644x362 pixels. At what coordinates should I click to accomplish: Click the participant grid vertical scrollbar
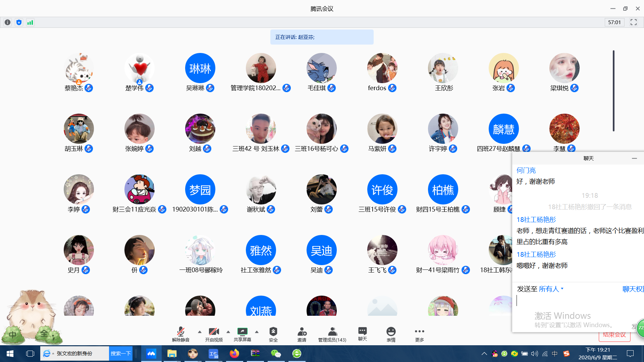(613, 90)
